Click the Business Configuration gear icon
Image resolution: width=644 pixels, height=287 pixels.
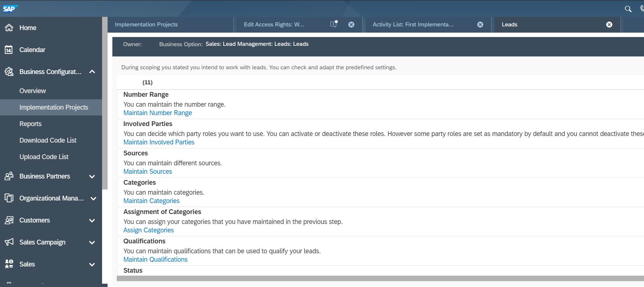(x=9, y=71)
